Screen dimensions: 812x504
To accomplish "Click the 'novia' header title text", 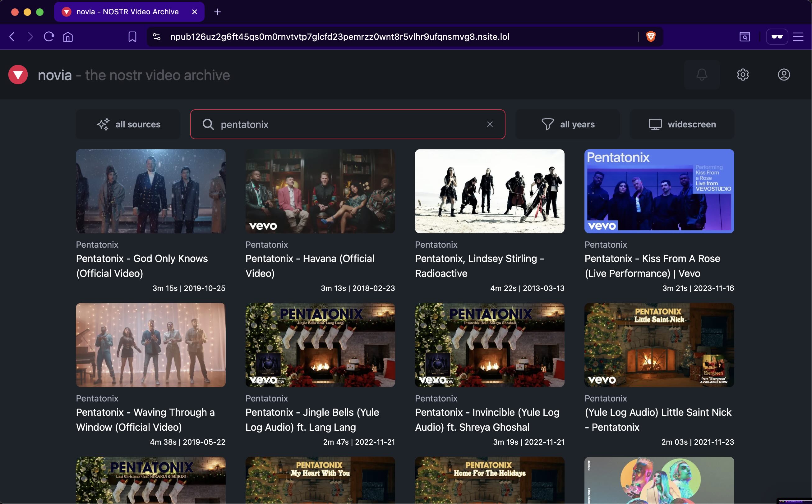I will point(55,75).
